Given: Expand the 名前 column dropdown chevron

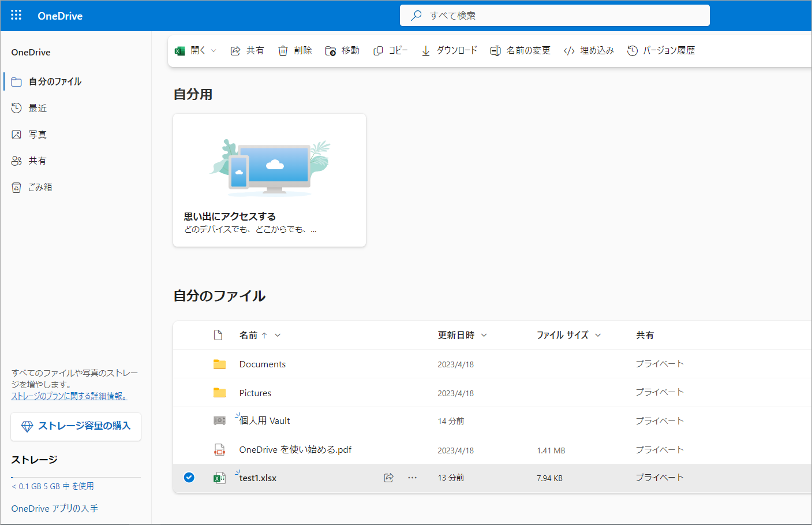Looking at the screenshot, I should 278,335.
